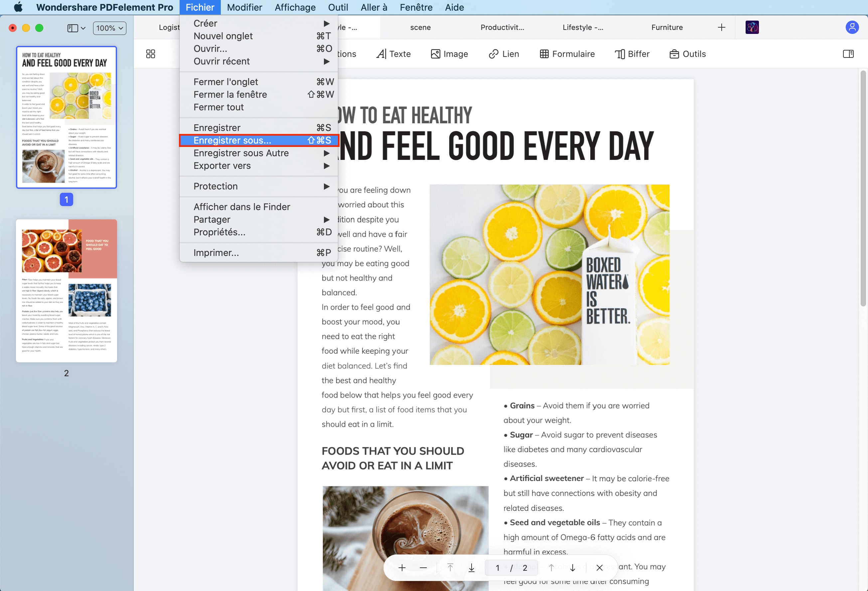Switch to the Productivit... tab

[x=502, y=27]
